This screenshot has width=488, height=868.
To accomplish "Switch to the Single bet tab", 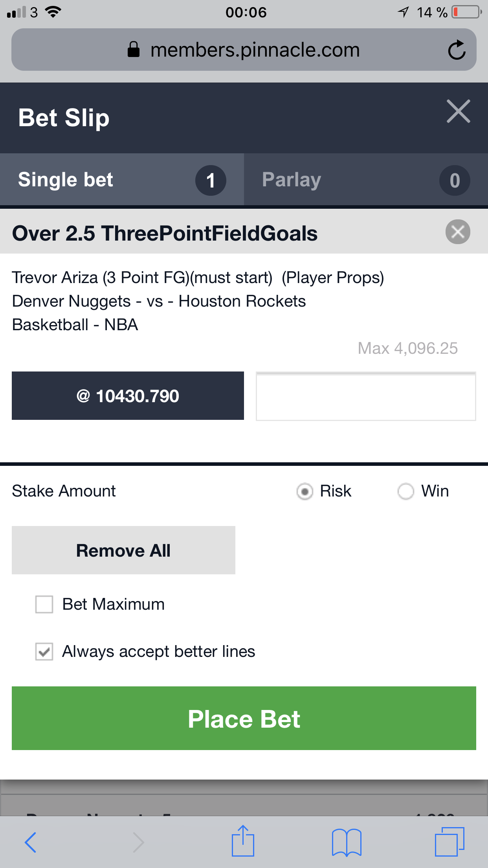I will coord(122,180).
